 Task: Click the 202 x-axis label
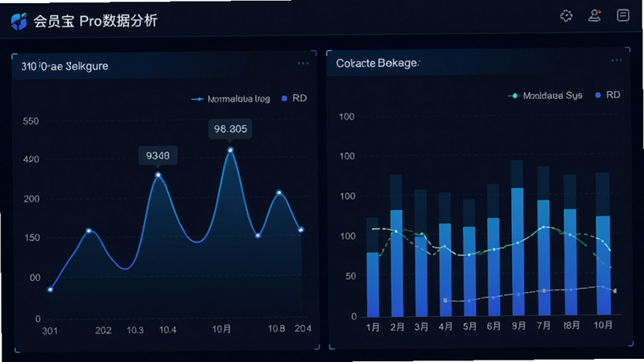pyautogui.click(x=103, y=331)
